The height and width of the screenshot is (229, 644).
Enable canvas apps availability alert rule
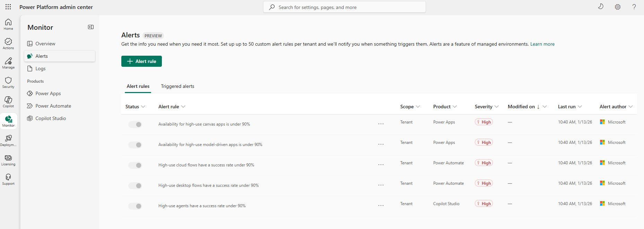point(135,125)
